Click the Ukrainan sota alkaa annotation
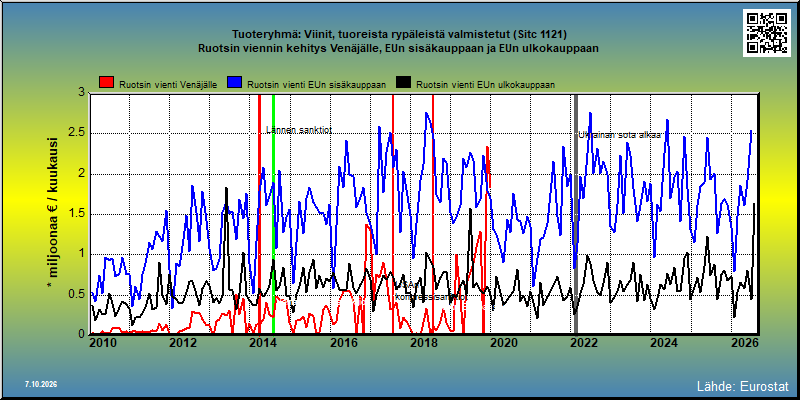Screen dimensions: 800x400 point(619,135)
